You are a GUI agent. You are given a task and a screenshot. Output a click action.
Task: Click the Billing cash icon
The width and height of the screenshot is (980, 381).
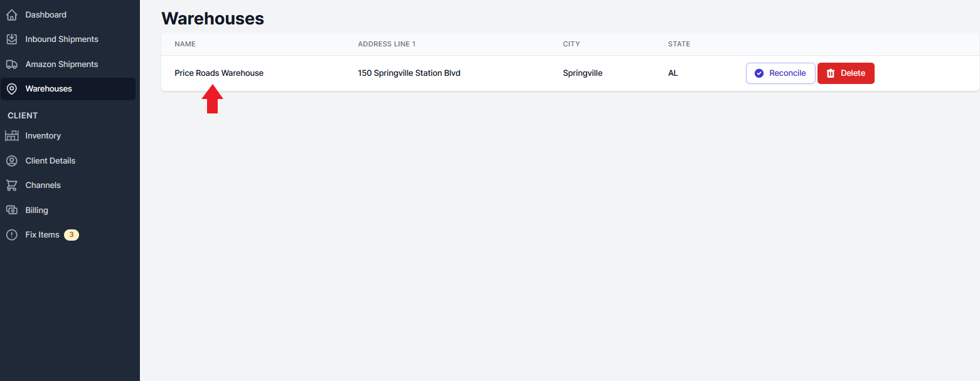(11, 210)
